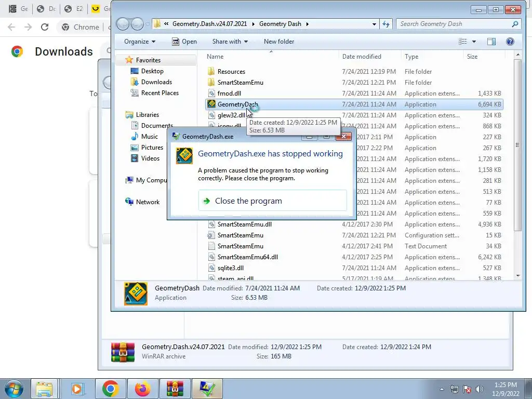532x399 pixels.
Task: Open Explorer help icon
Action: point(510,42)
